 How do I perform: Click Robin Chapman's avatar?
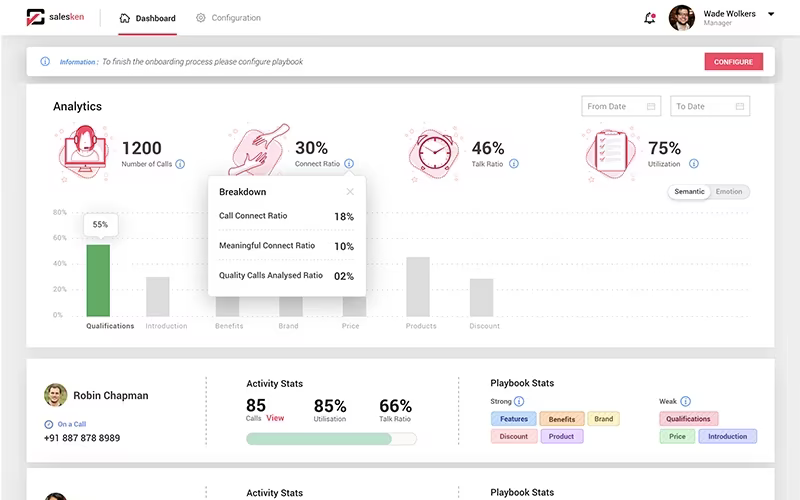pyautogui.click(x=56, y=395)
